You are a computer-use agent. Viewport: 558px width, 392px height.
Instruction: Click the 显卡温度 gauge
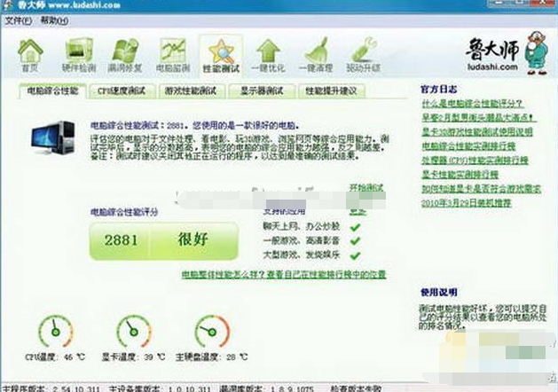(x=133, y=332)
